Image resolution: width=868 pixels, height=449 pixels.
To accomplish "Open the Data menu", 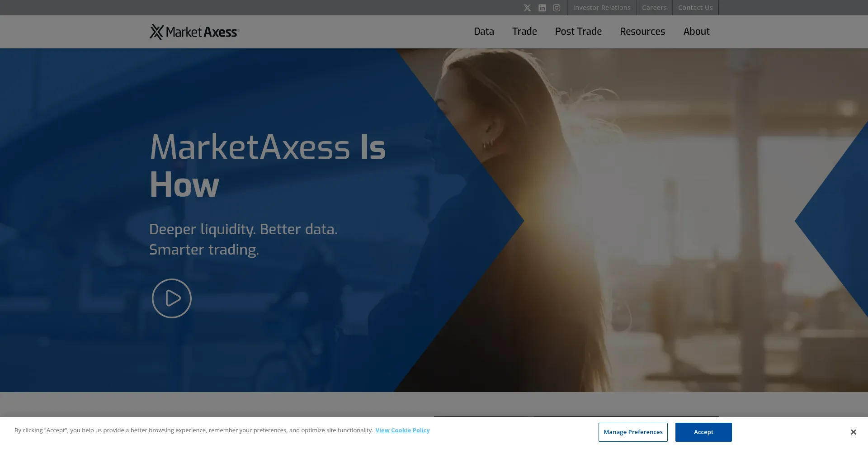I will (484, 32).
